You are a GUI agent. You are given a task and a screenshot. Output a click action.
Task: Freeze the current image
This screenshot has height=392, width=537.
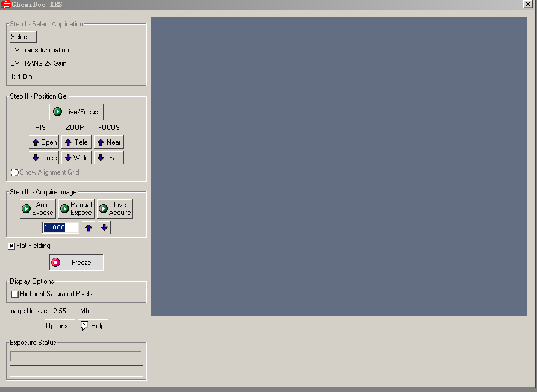point(76,263)
